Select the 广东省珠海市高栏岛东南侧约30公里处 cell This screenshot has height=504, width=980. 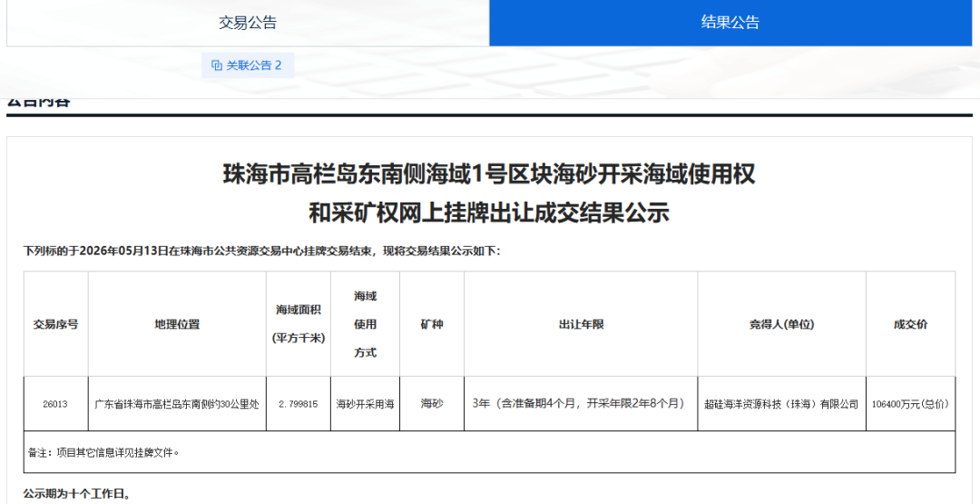coord(177,404)
